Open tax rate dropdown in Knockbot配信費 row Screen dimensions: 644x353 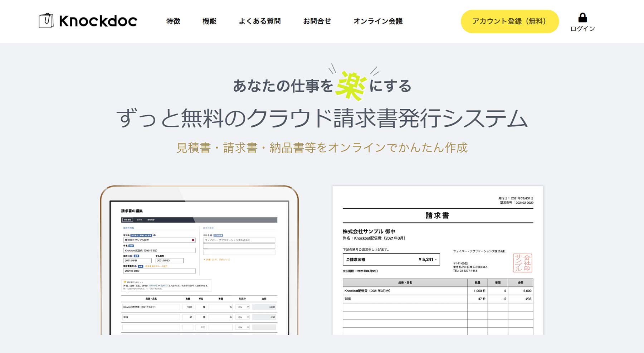[243, 307]
